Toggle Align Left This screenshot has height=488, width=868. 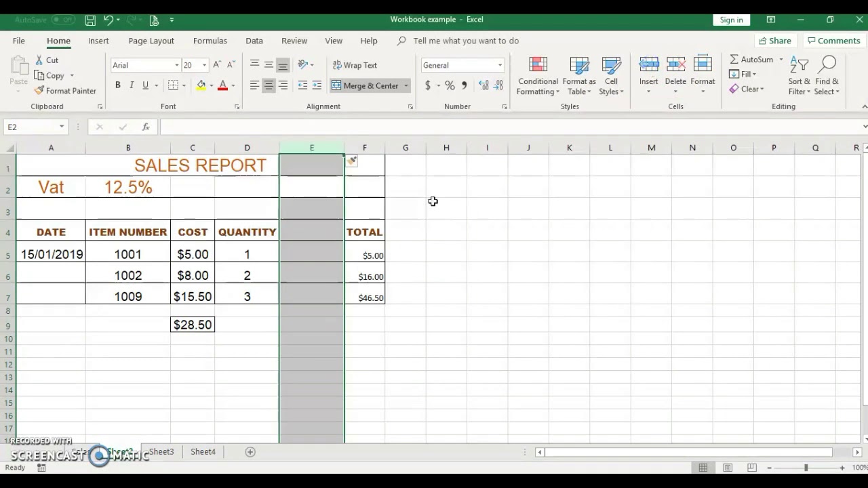click(x=254, y=85)
